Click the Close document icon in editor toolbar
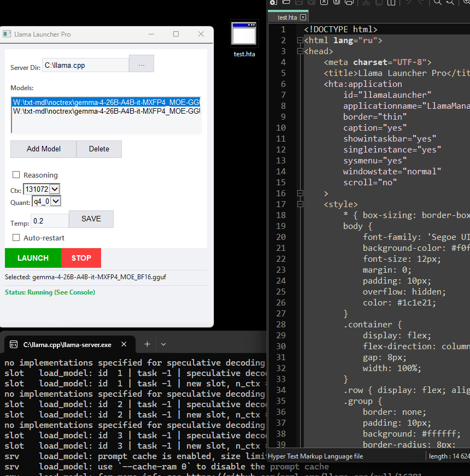The height and width of the screenshot is (476, 470). point(324,2)
